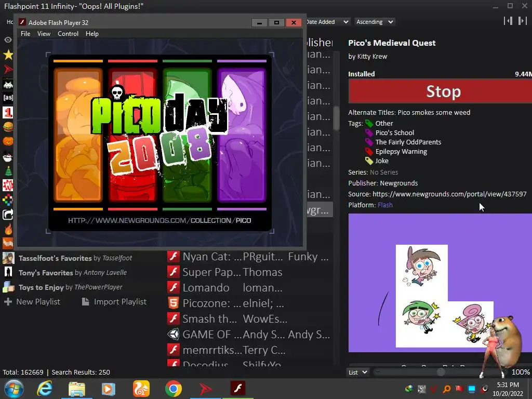Open Tasselfoot's Favorites playlist
This screenshot has width=532, height=399.
click(75, 258)
